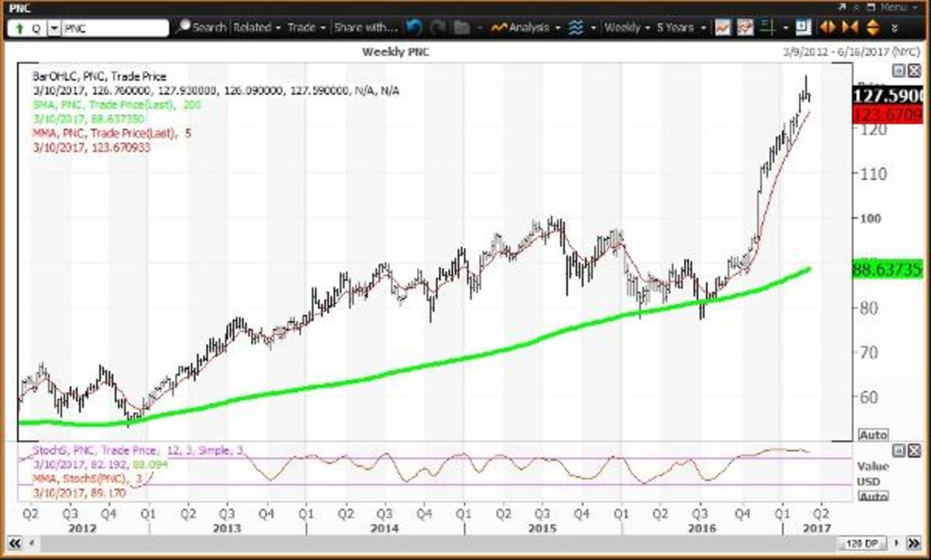Image resolution: width=931 pixels, height=560 pixels.
Task: Click the green crosshair cursor icon
Action: pos(770,27)
